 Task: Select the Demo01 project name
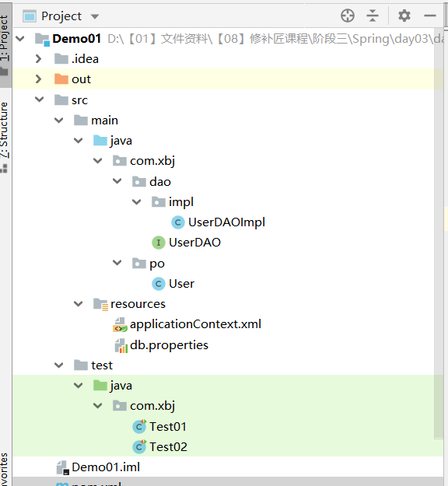point(76,39)
